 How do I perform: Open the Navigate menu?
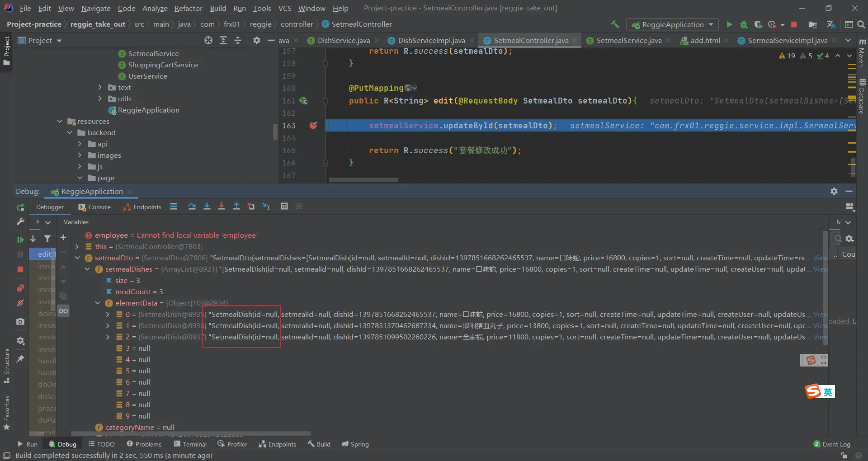96,8
